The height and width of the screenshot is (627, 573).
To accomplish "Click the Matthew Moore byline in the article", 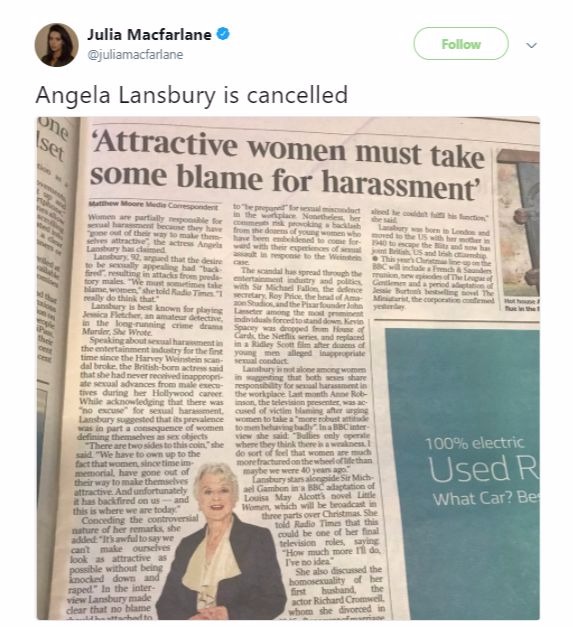I will [x=154, y=206].
